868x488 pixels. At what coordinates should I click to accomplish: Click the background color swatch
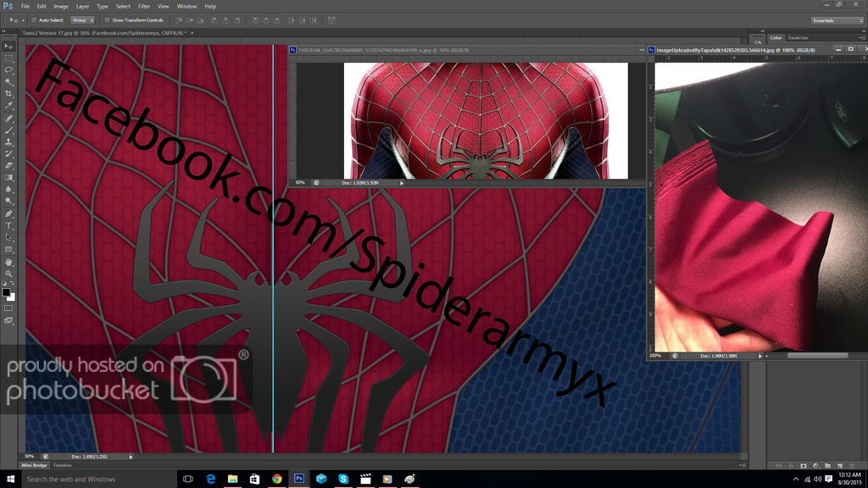12,297
